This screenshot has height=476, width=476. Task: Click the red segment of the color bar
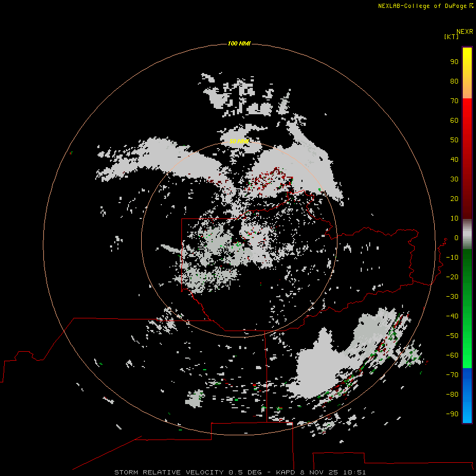click(467, 159)
